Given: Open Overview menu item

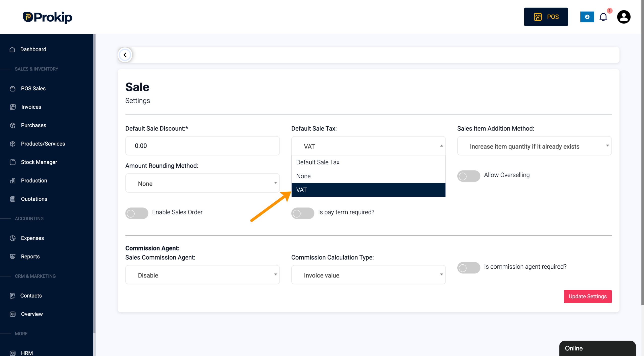Looking at the screenshot, I should (32, 314).
